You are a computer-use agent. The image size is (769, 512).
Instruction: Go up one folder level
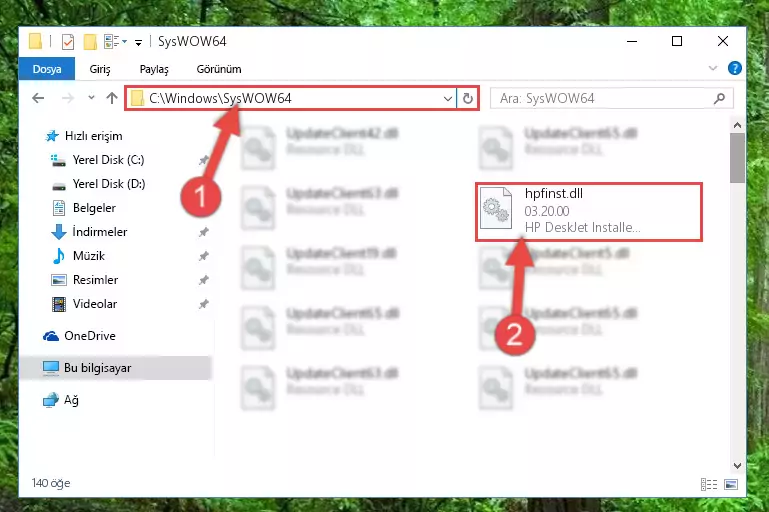tap(112, 98)
